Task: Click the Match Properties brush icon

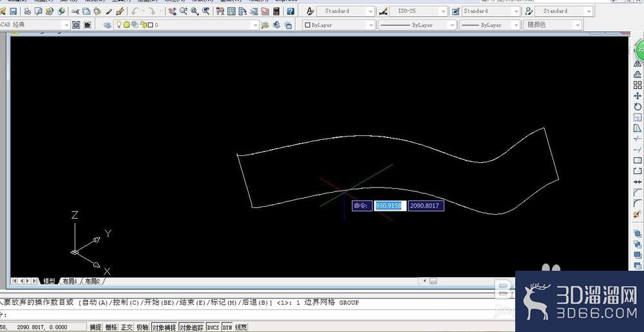Action: click(x=120, y=11)
